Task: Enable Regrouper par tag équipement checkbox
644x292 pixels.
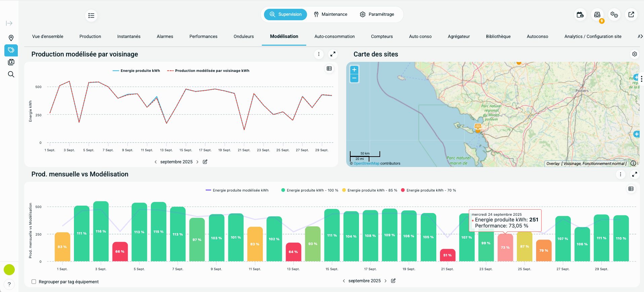Action: [x=34, y=282]
